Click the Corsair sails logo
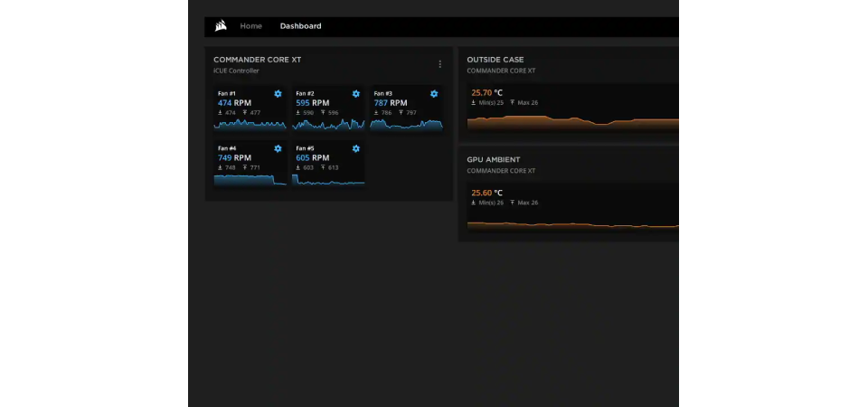The image size is (868, 407). (x=221, y=26)
